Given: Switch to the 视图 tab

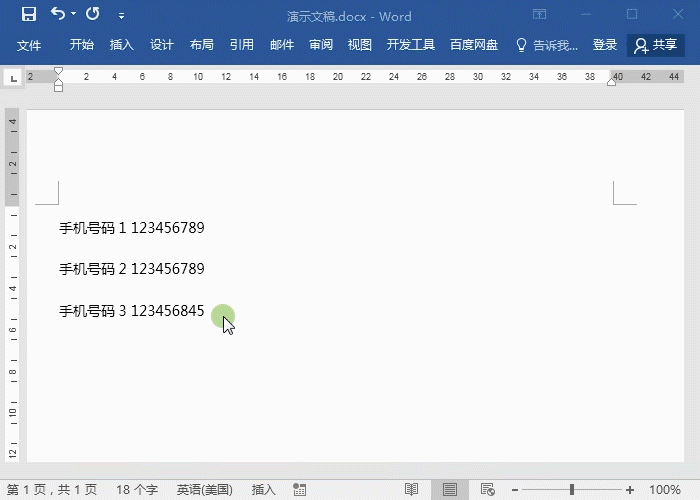Looking at the screenshot, I should 360,45.
